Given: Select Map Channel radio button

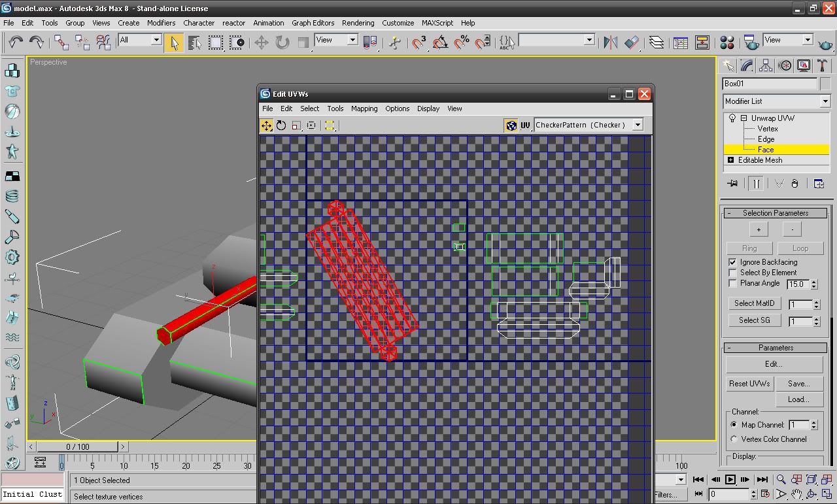Looking at the screenshot, I should 734,425.
